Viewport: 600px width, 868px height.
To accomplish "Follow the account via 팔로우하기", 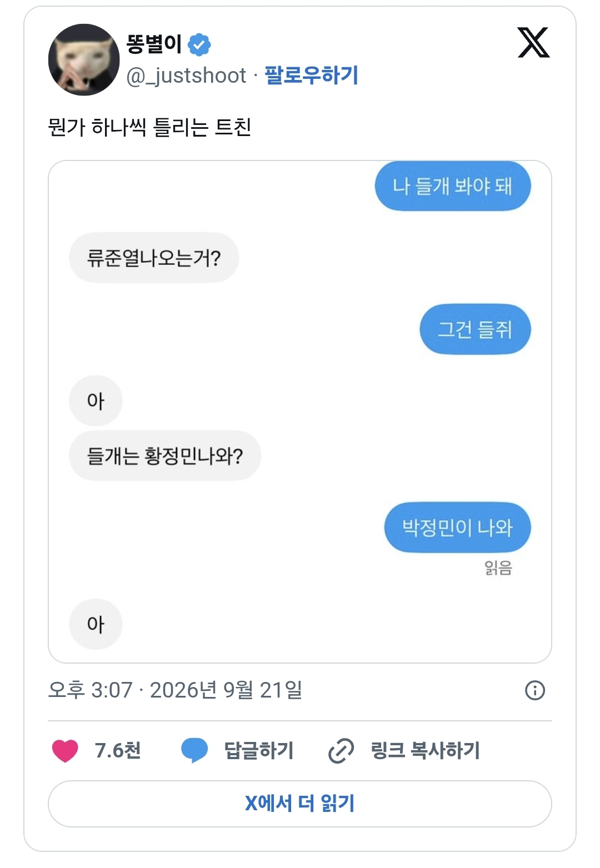I will [x=312, y=75].
